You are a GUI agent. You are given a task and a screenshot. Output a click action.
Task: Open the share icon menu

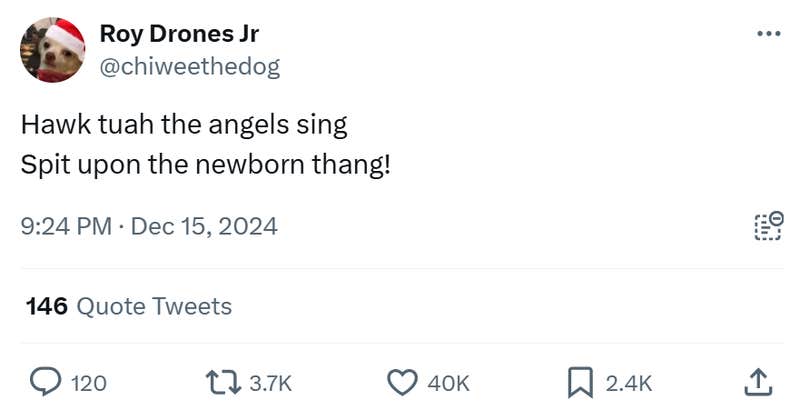click(x=758, y=382)
